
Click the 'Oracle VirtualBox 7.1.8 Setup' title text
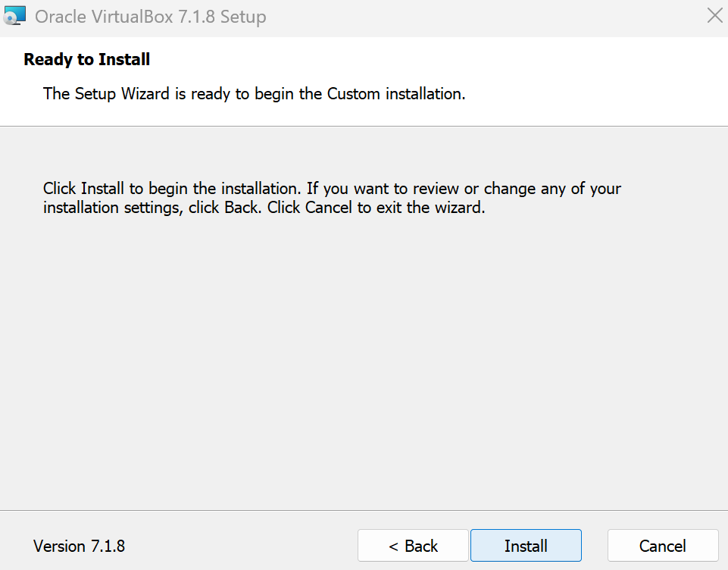151,17
